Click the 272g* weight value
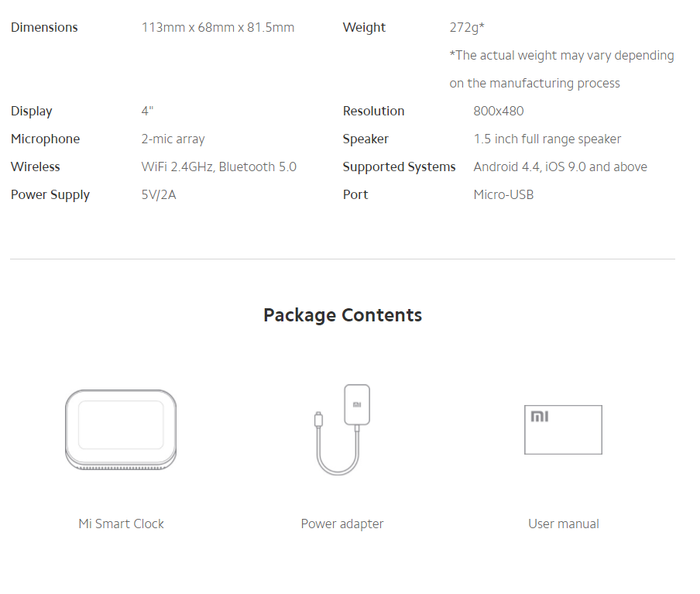 tap(467, 28)
